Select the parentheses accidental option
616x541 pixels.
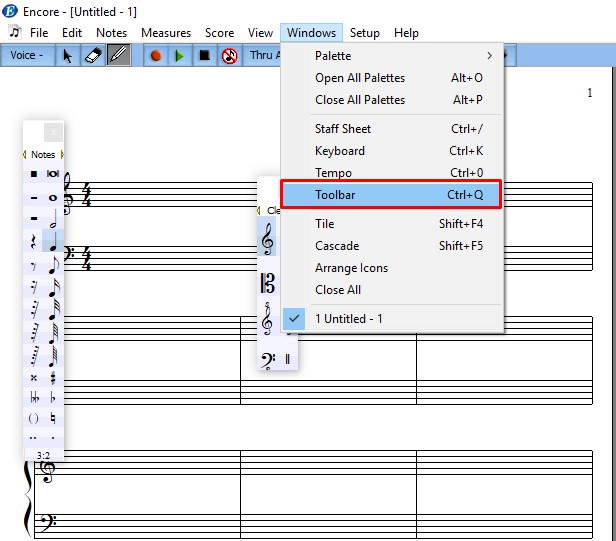point(34,418)
